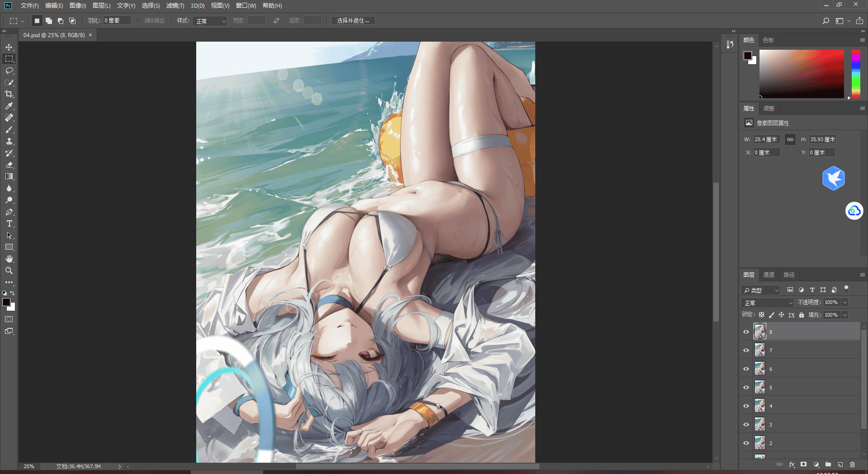The width and height of the screenshot is (868, 474).
Task: Select the Pen tool
Action: tap(9, 212)
